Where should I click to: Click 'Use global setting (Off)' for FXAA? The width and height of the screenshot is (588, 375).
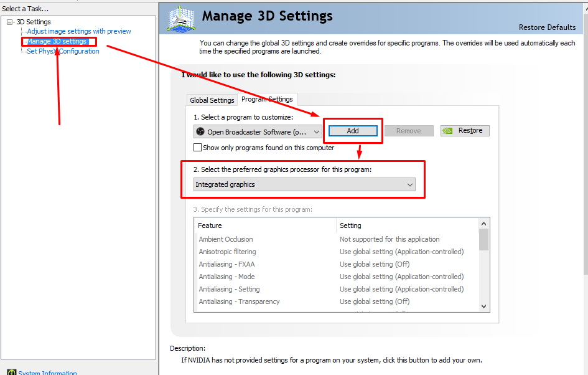click(375, 264)
